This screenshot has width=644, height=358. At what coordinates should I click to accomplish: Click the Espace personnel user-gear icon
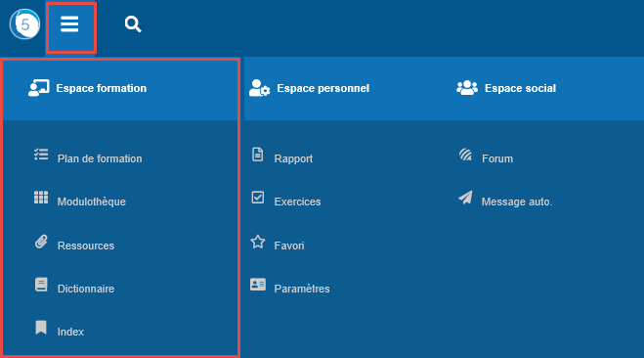click(260, 88)
